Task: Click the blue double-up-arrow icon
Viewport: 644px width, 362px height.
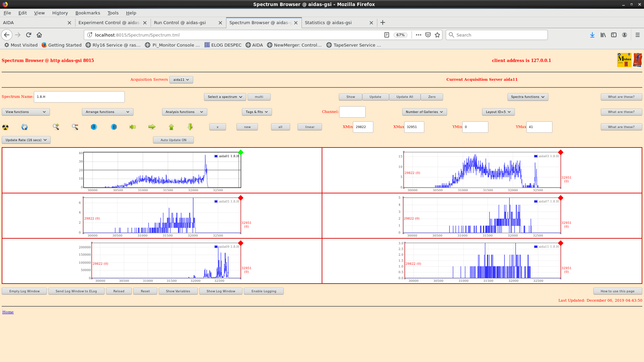Action: click(114, 127)
